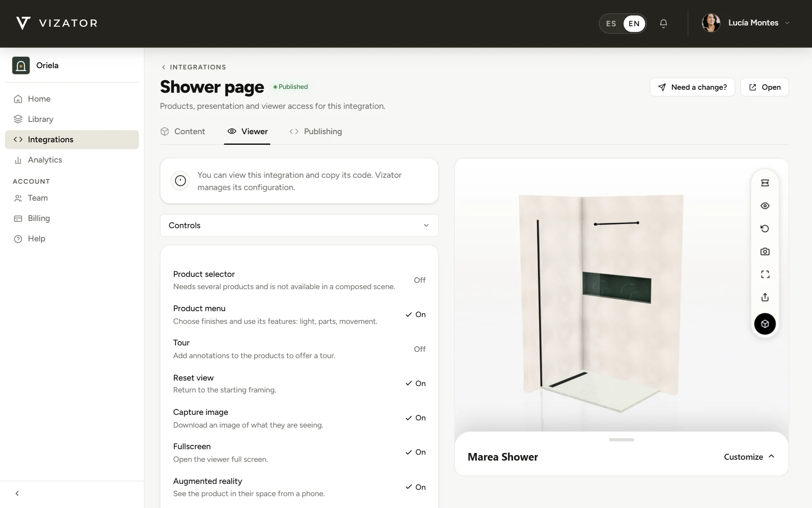Toggle Fullscreen On setting

(416, 452)
